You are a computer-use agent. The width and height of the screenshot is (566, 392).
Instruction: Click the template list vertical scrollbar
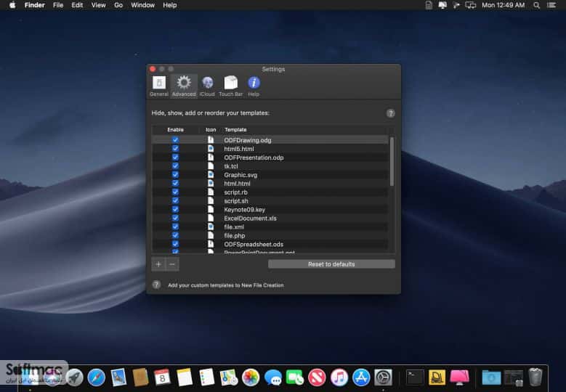pos(392,162)
